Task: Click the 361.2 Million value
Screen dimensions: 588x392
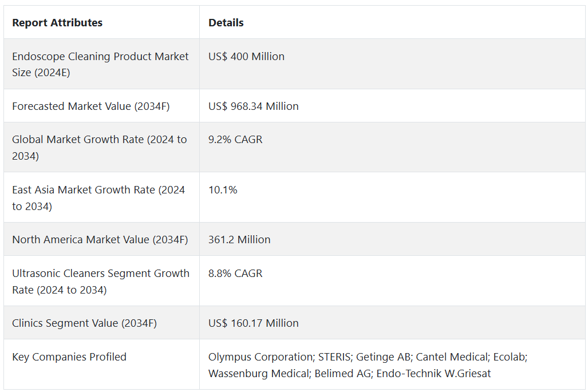Action: tap(239, 239)
